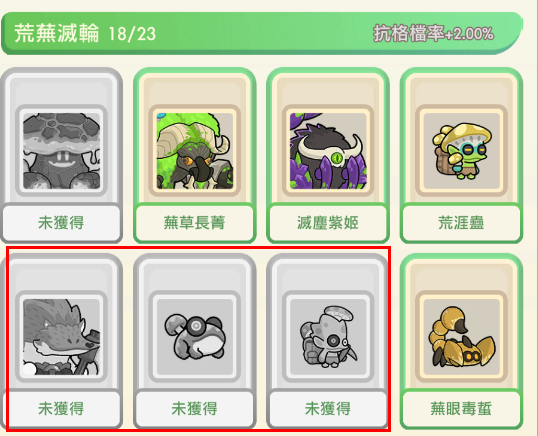Click the 蕪草長菁 name label
Viewport: 538px width, 436px height.
tap(195, 223)
